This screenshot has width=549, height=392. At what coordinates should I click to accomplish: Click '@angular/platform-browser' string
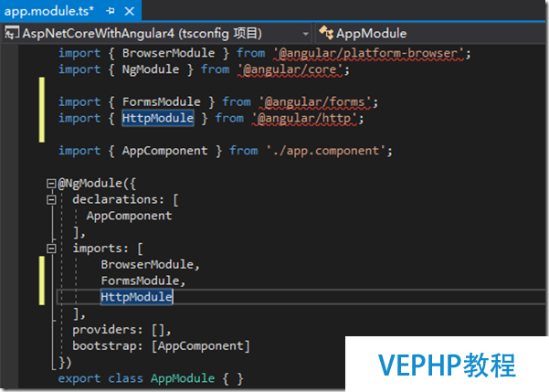(369, 53)
